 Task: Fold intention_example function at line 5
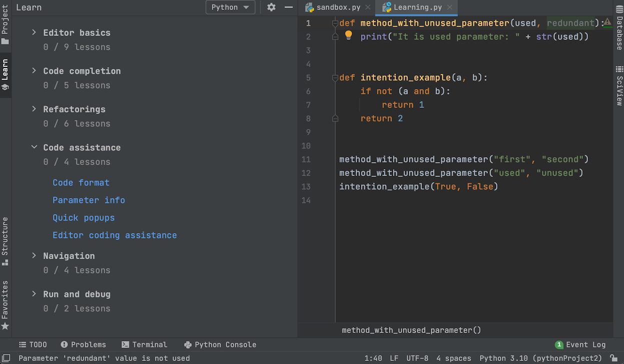[x=335, y=77]
